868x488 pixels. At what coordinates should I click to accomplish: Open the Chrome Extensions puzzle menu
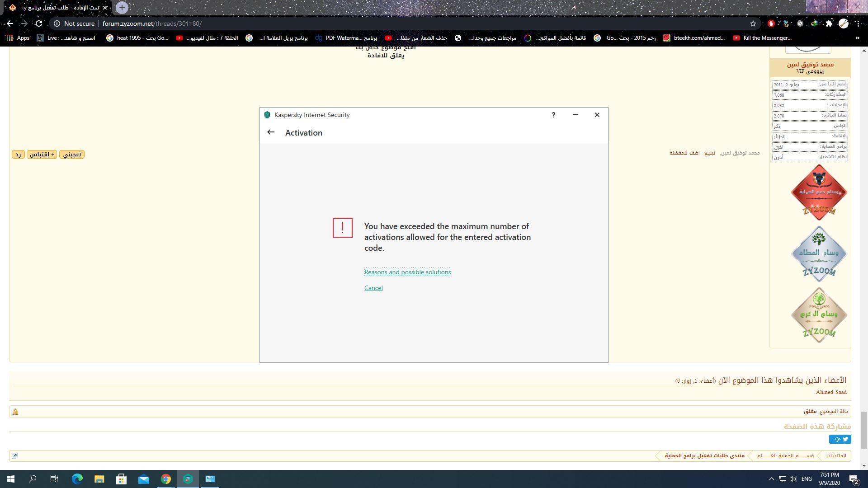[x=829, y=23]
